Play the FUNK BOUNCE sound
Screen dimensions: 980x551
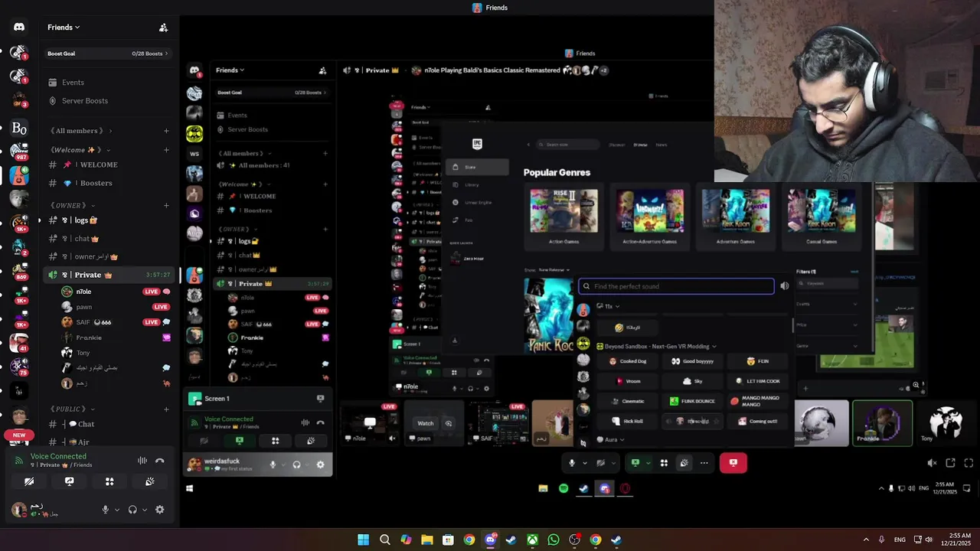coord(692,401)
